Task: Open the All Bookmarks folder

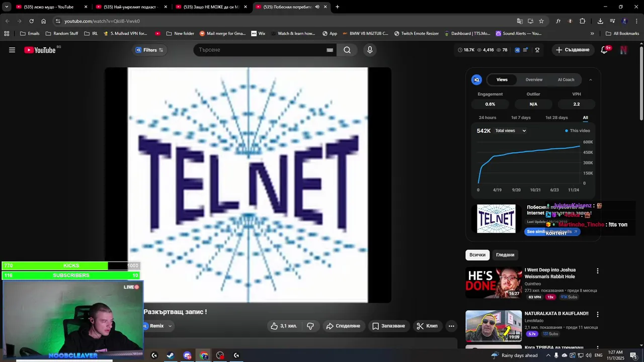Action: (622, 34)
